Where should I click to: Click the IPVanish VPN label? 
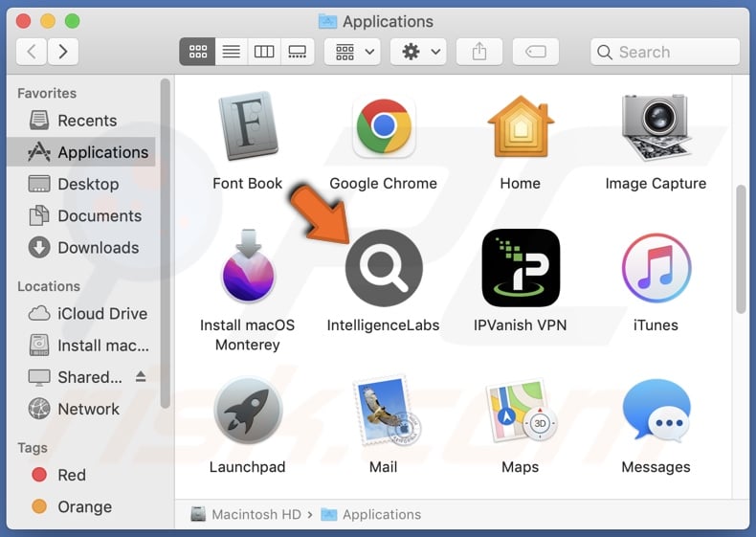[521, 325]
